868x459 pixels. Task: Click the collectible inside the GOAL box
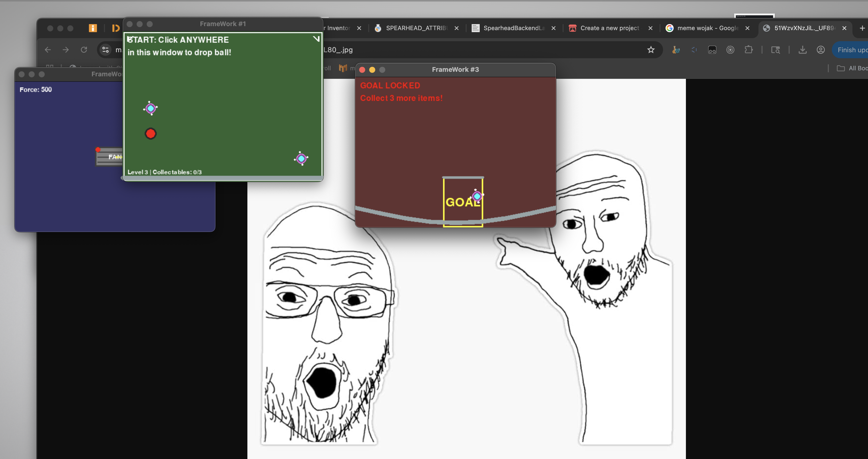point(477,196)
